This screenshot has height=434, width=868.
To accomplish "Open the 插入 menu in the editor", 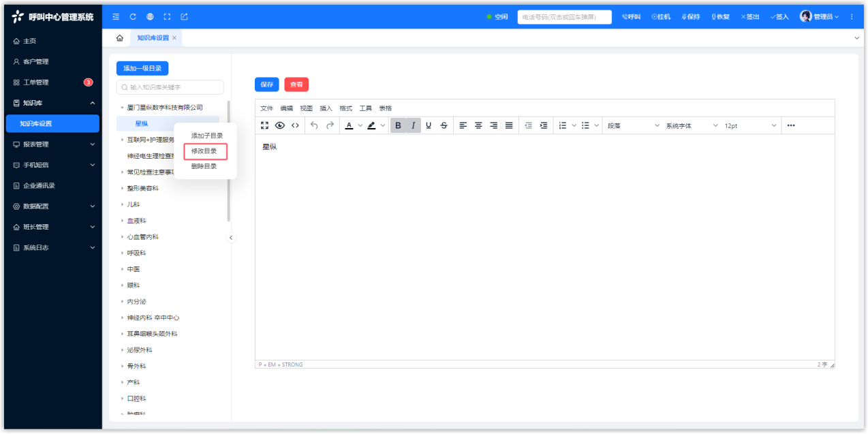I will coord(326,108).
